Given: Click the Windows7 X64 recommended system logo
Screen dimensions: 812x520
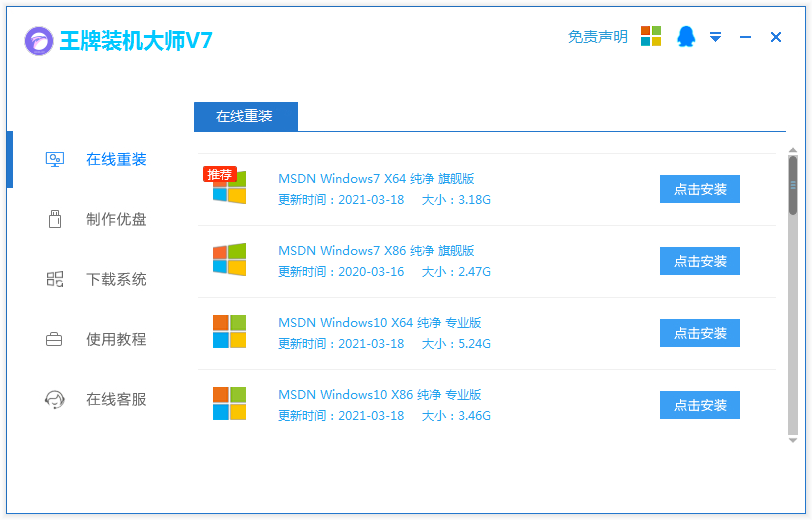Looking at the screenshot, I should 229,187.
